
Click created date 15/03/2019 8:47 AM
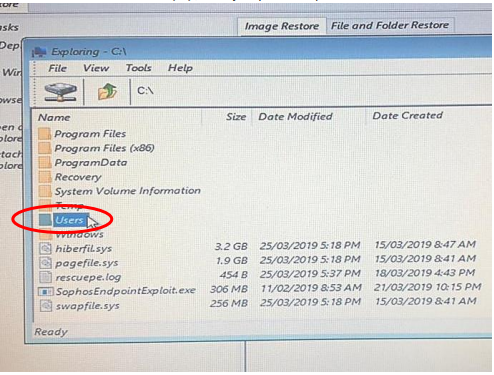[x=425, y=244]
